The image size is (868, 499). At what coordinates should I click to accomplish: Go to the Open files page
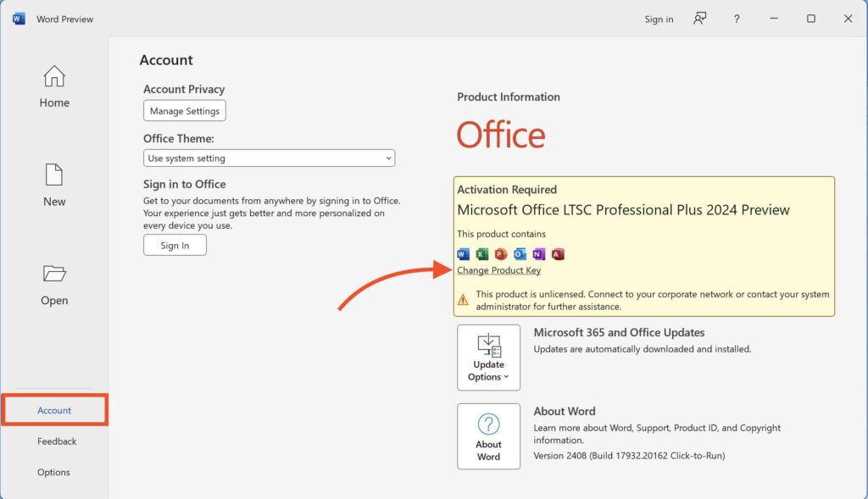click(54, 285)
